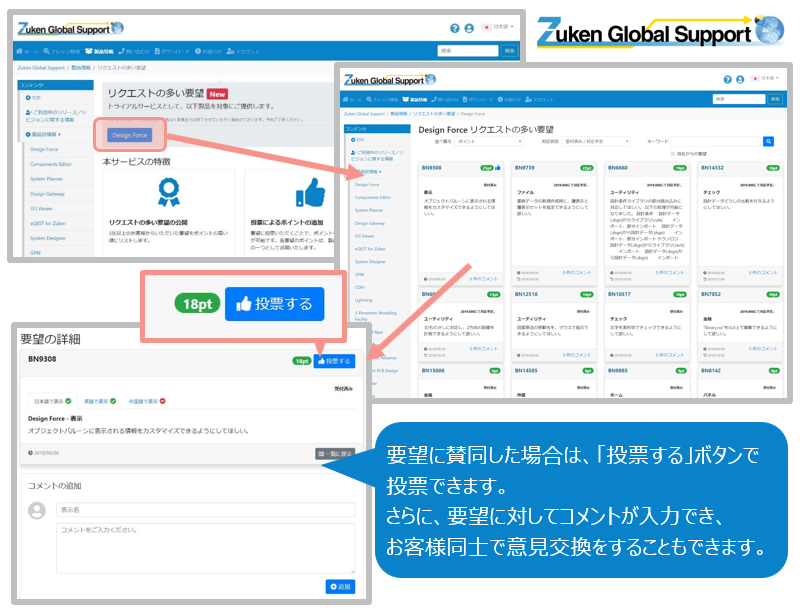Click the magnifier keyword search button on the list page
The height and width of the screenshot is (615, 800).
pos(768,141)
